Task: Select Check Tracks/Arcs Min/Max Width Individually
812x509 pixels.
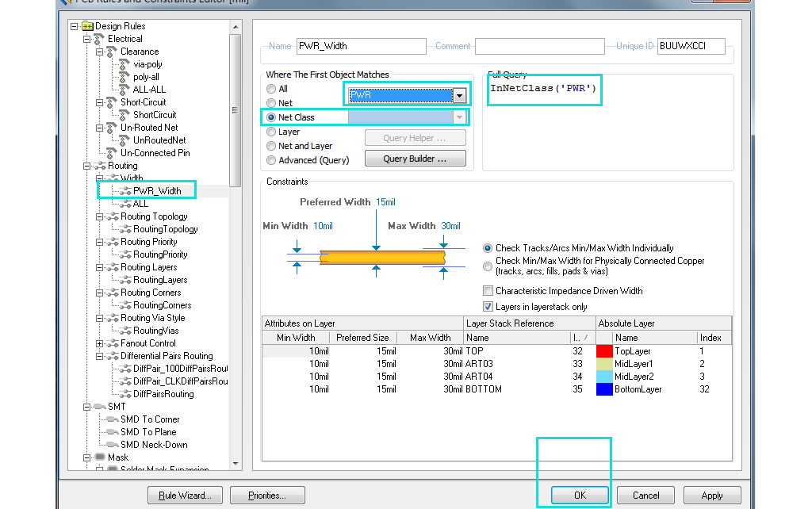Action: pos(488,248)
